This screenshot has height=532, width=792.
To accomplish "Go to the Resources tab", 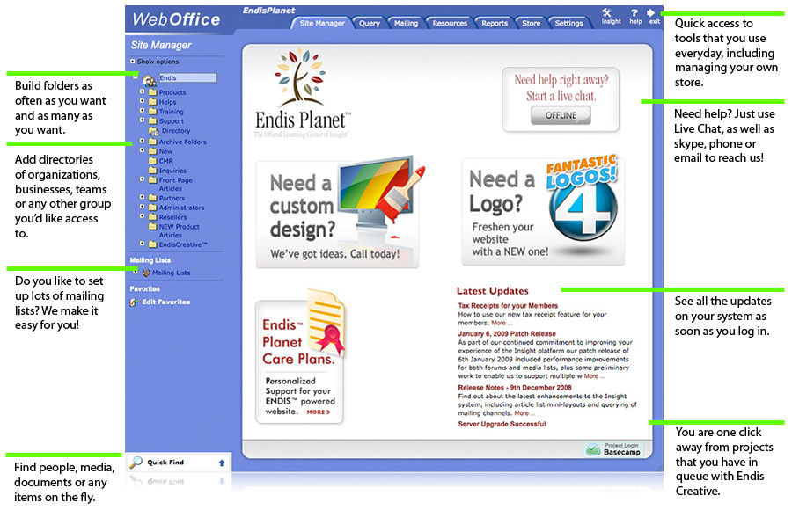I will click(x=450, y=23).
